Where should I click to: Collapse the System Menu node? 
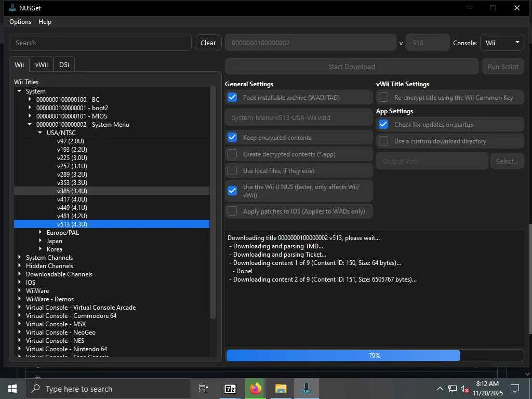[30, 124]
